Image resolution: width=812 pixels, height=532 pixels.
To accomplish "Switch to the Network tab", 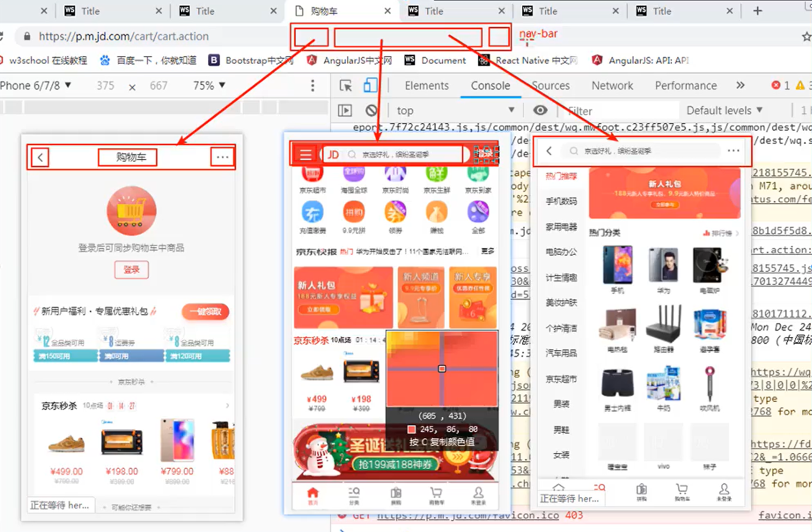I will point(613,85).
